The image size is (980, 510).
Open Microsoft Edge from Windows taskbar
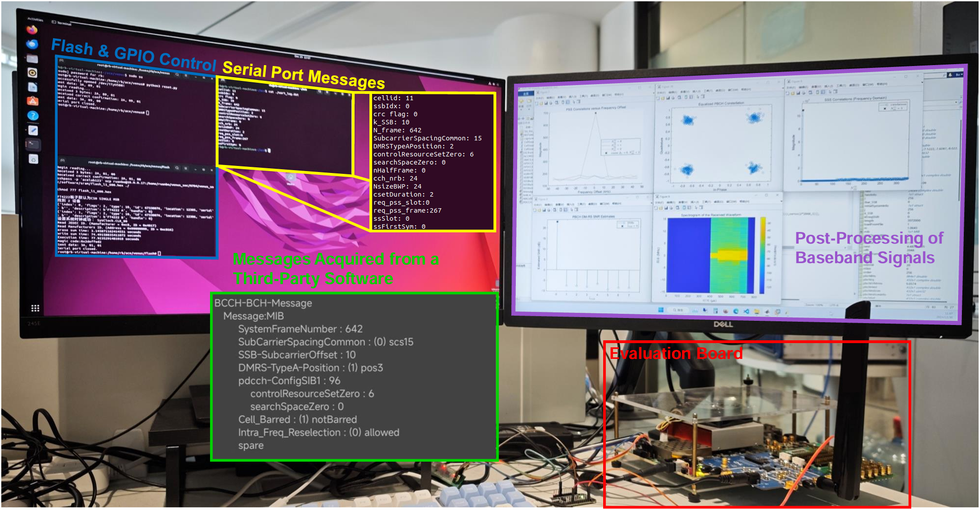736,311
